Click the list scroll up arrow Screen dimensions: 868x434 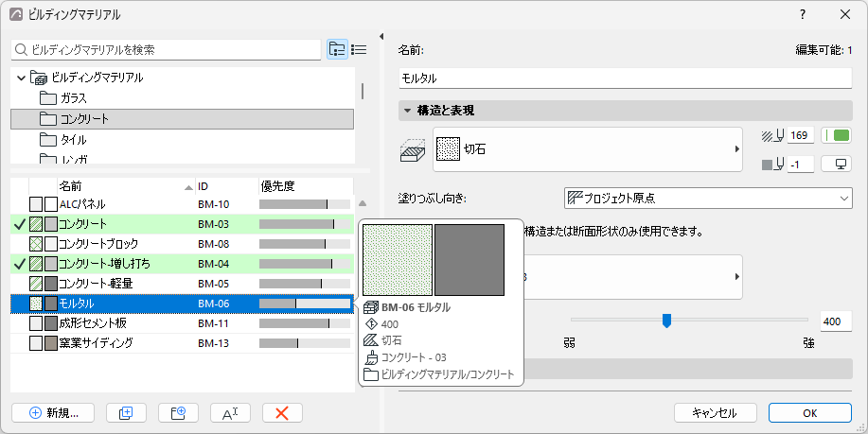[x=363, y=203]
